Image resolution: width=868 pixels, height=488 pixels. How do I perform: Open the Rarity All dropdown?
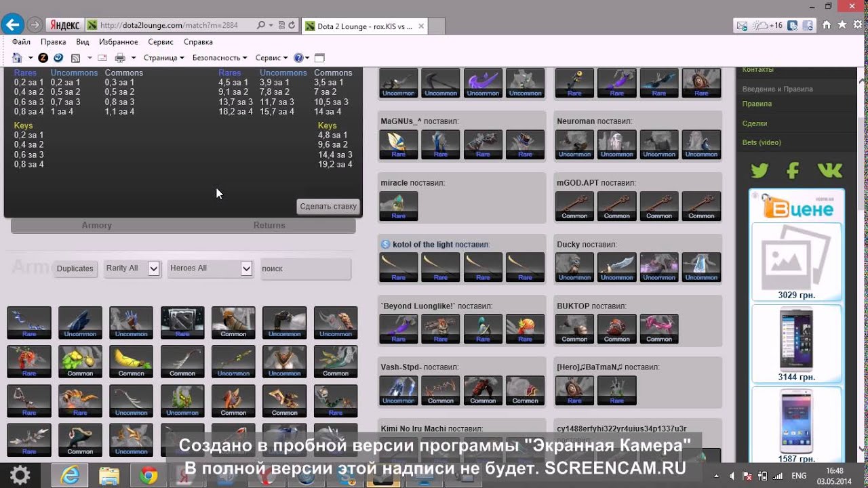click(x=132, y=268)
